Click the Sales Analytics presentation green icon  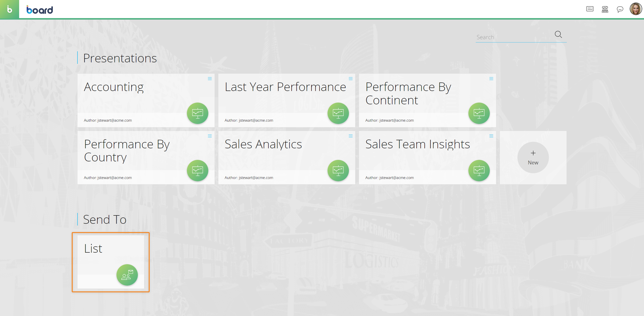(338, 170)
